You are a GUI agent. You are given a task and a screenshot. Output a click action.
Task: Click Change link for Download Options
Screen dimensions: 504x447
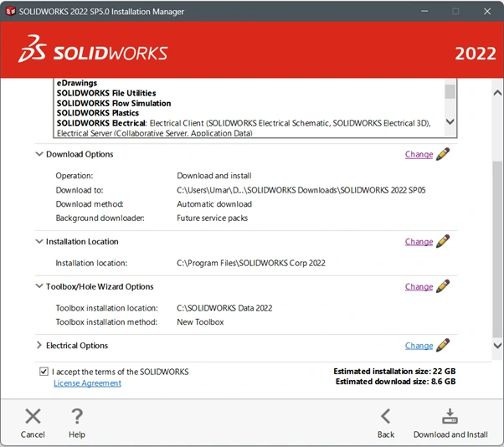tap(419, 154)
